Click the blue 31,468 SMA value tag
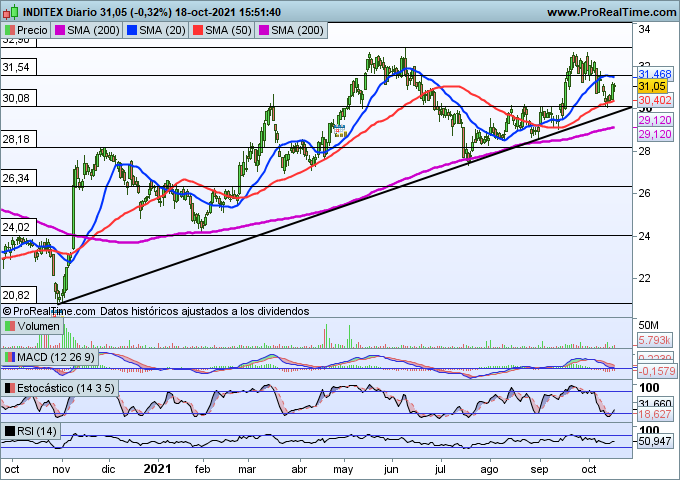Viewport: 680px width, 480px height. click(655, 74)
